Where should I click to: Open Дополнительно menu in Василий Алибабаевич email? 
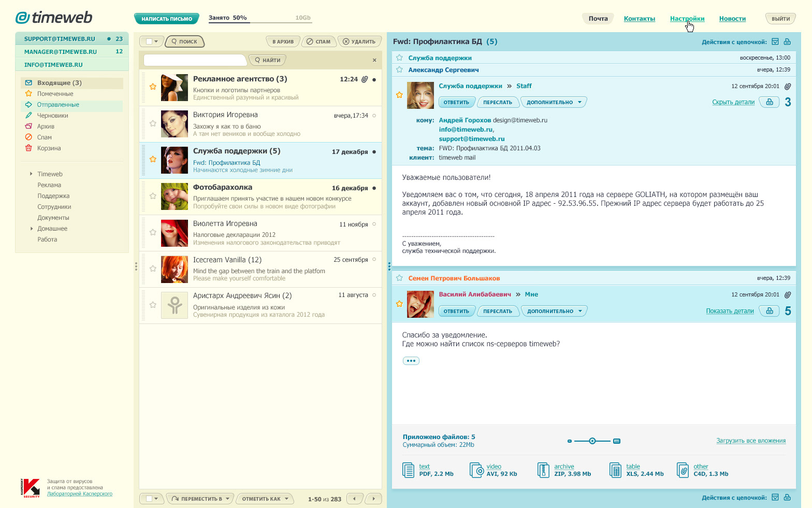(x=554, y=311)
